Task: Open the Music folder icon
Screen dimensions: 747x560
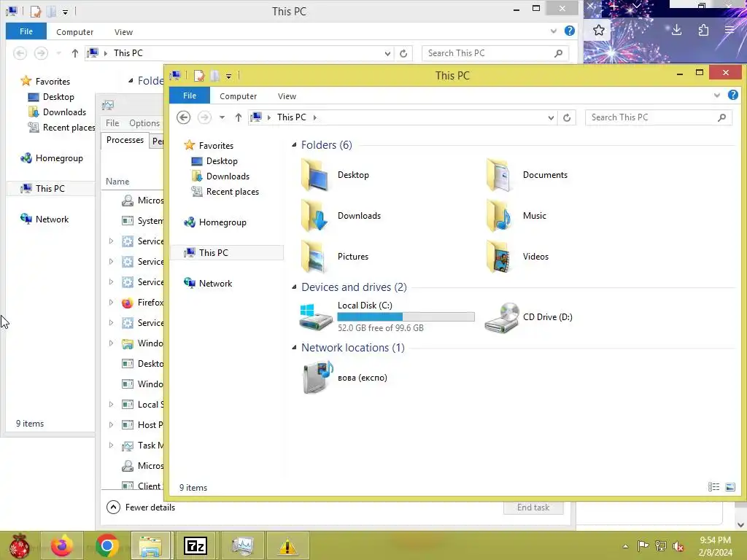Action: (499, 216)
